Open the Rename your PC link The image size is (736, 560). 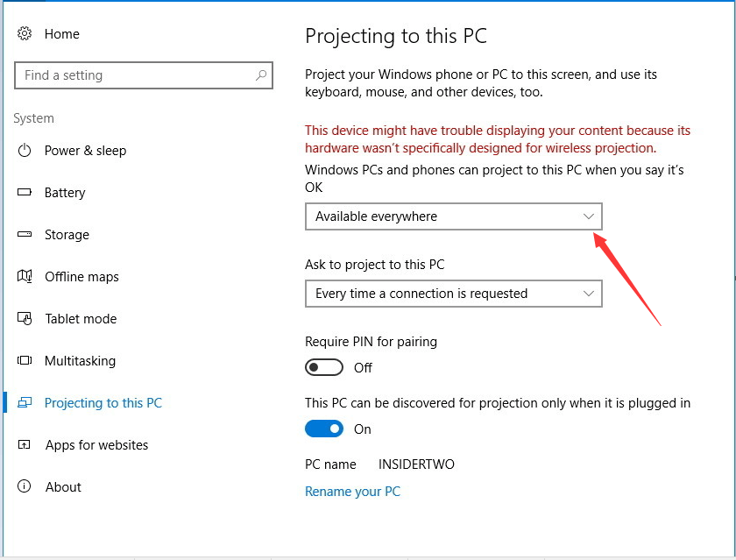pyautogui.click(x=352, y=492)
